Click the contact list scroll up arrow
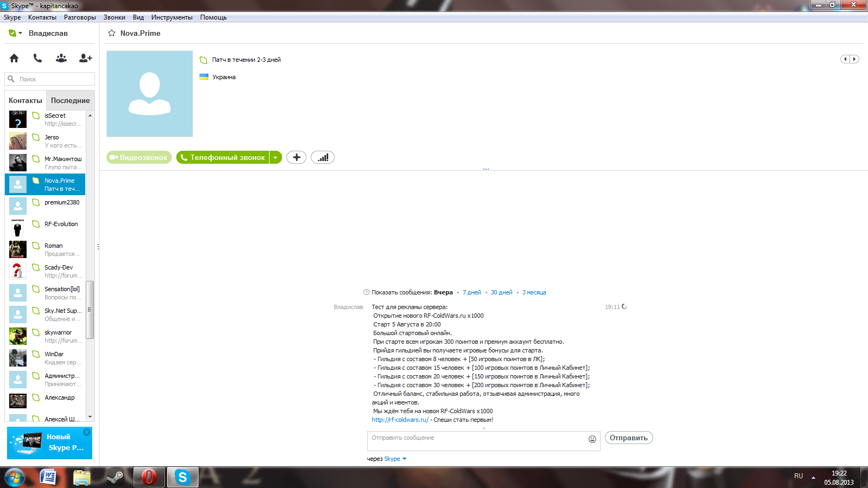868x488 pixels. click(90, 115)
